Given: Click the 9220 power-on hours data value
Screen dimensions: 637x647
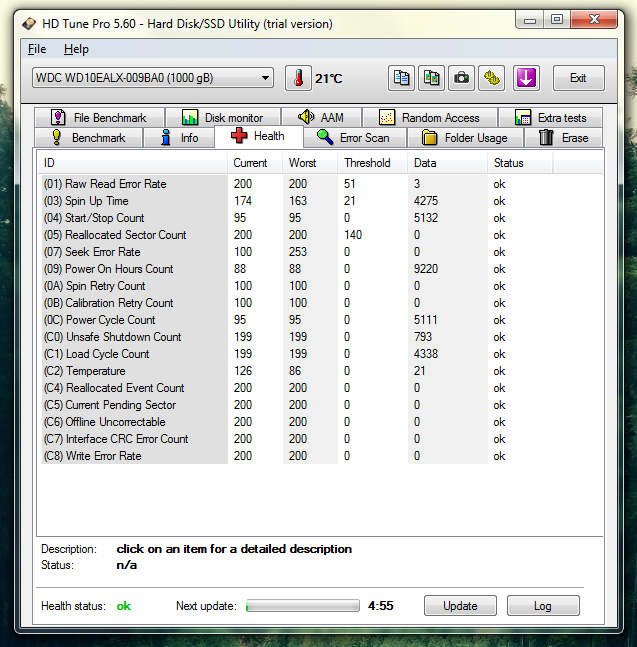Looking at the screenshot, I should (426, 269).
